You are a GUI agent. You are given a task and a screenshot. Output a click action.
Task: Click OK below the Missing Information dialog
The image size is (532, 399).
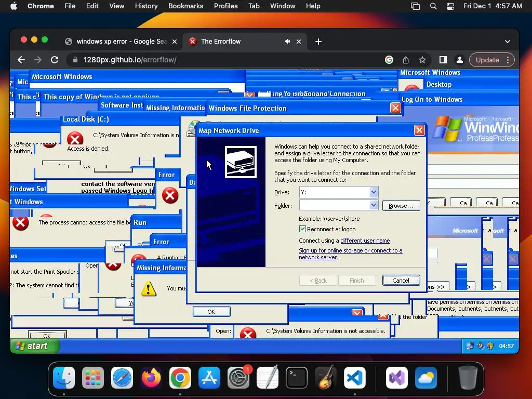pos(211,312)
